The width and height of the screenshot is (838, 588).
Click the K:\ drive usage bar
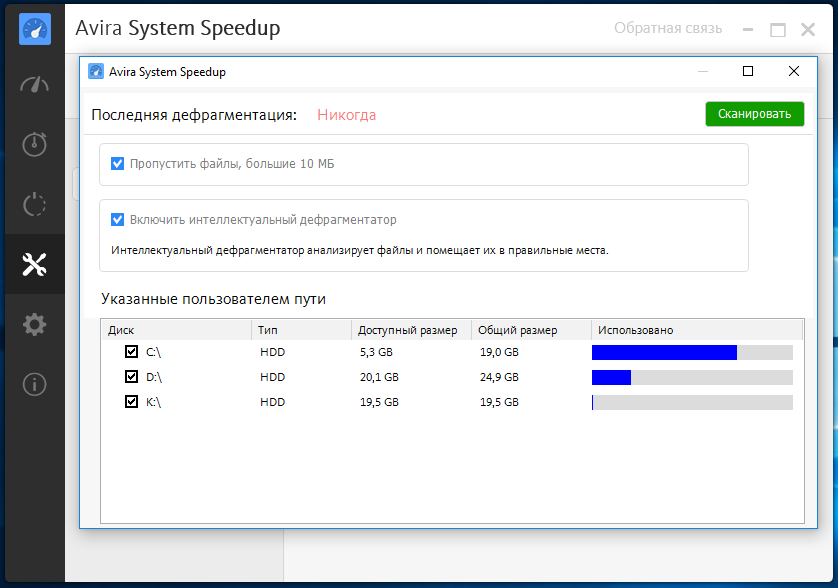pyautogui.click(x=692, y=403)
